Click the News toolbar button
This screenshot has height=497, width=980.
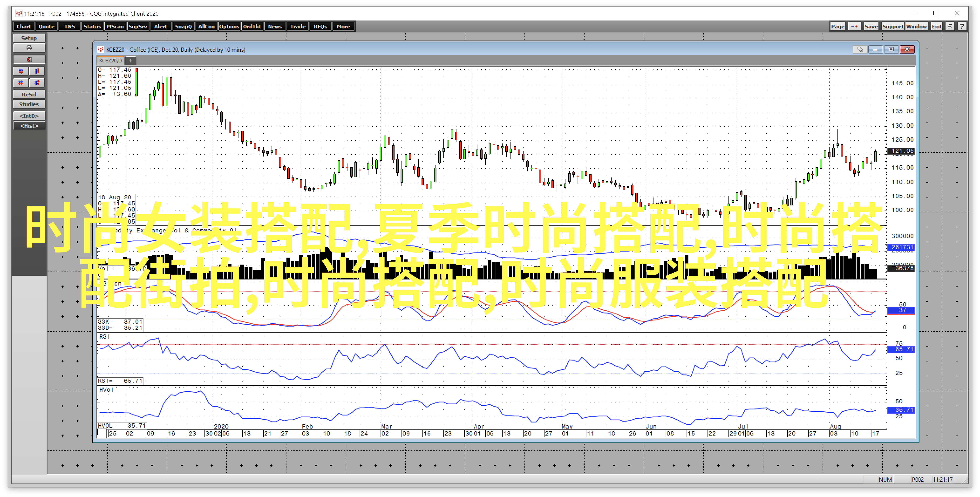click(x=275, y=26)
